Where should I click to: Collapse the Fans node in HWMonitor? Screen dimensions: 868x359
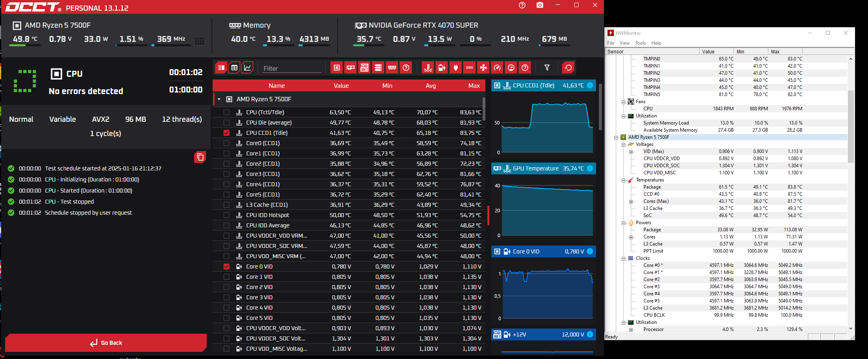[x=624, y=102]
